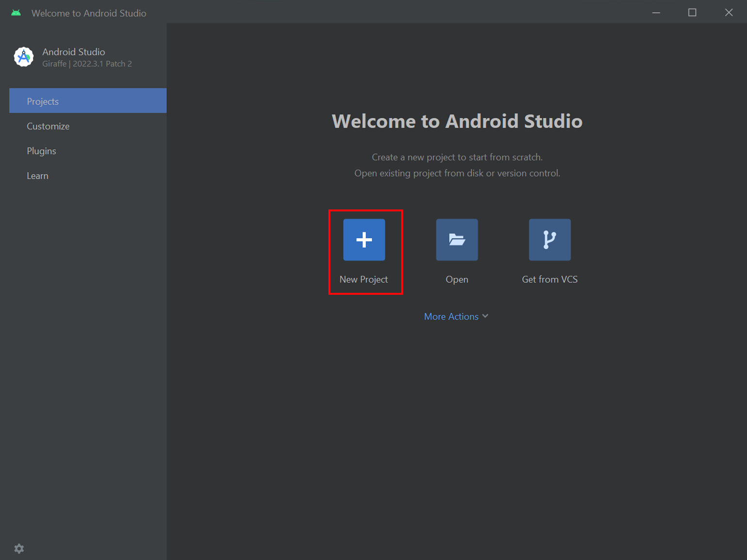Image resolution: width=747 pixels, height=560 pixels.
Task: Click the Giraffe 2022.3.1 Patch 2 version text
Action: click(x=87, y=64)
